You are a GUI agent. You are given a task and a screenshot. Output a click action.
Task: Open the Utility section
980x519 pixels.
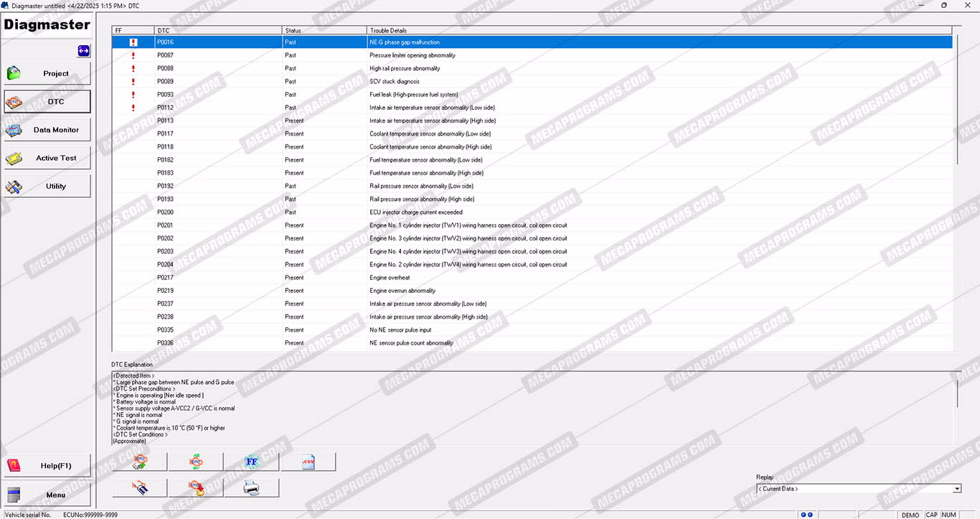(47, 186)
